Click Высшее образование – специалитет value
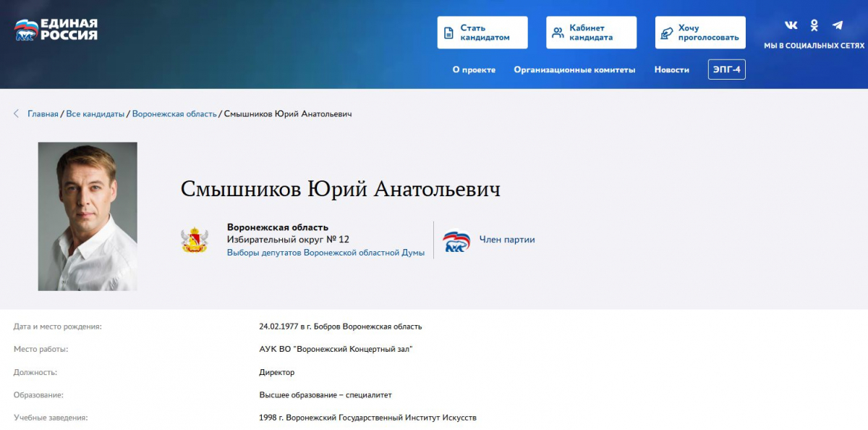The height and width of the screenshot is (430, 868). coord(325,395)
